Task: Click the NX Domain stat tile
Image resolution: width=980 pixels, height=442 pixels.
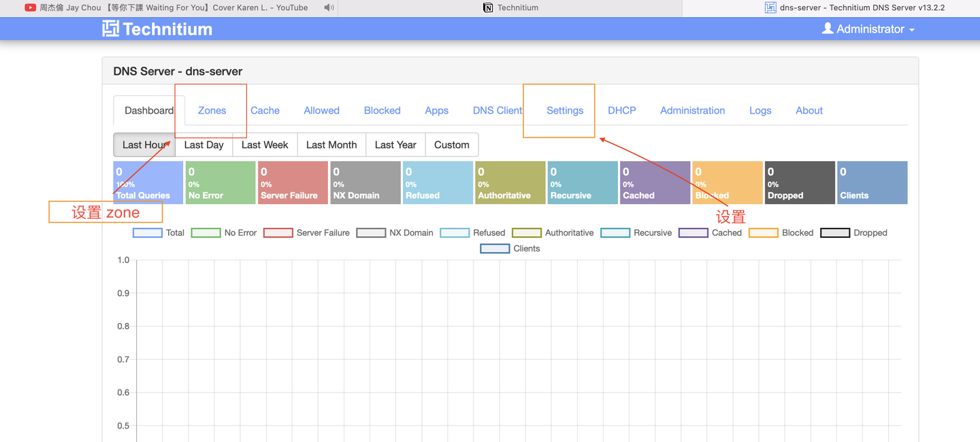Action: pyautogui.click(x=365, y=182)
